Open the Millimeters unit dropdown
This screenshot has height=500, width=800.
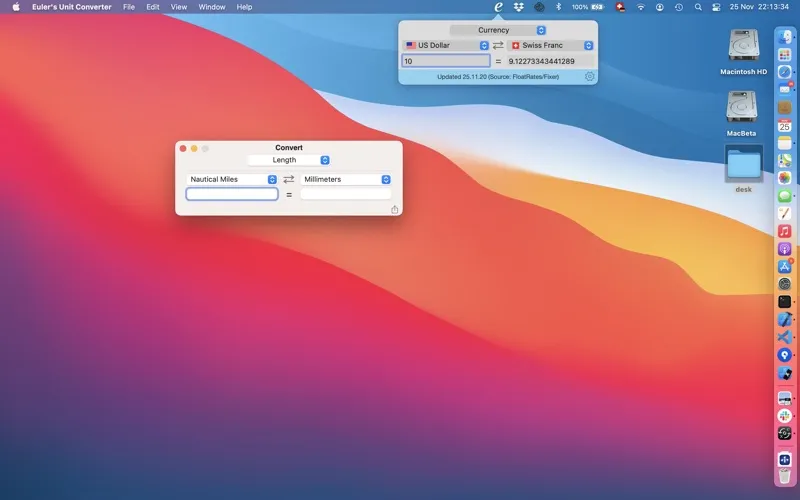(346, 179)
